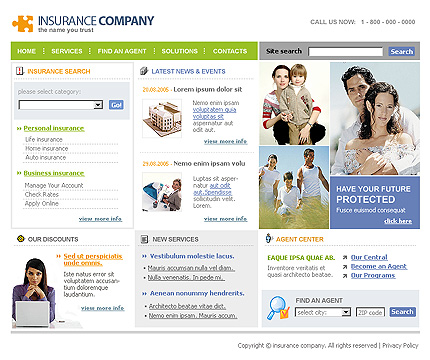Click the New Services document icon
430x360 pixels.
[x=144, y=239]
